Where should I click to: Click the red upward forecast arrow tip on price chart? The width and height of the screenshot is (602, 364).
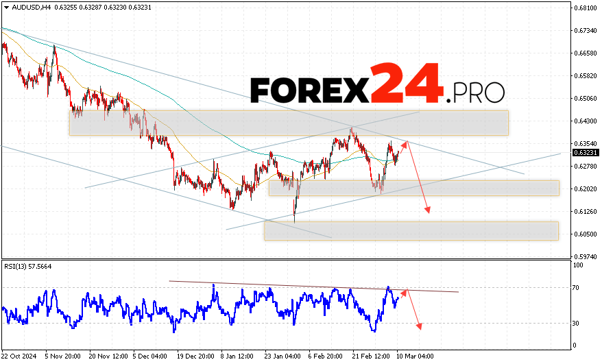point(406,143)
